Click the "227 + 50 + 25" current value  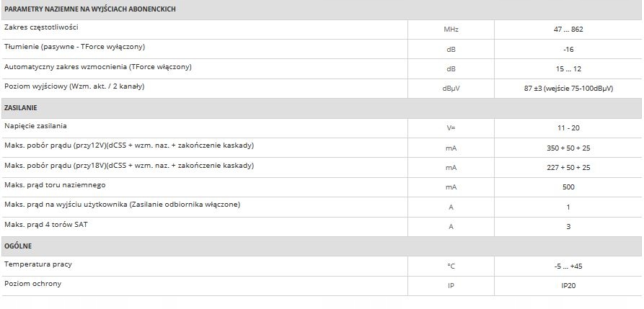[568, 167]
